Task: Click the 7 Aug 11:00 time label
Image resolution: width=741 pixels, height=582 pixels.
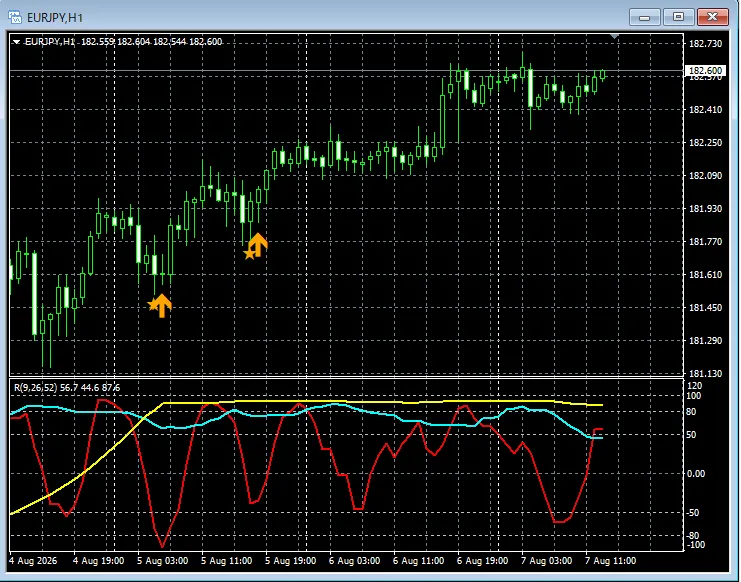Action: point(611,561)
